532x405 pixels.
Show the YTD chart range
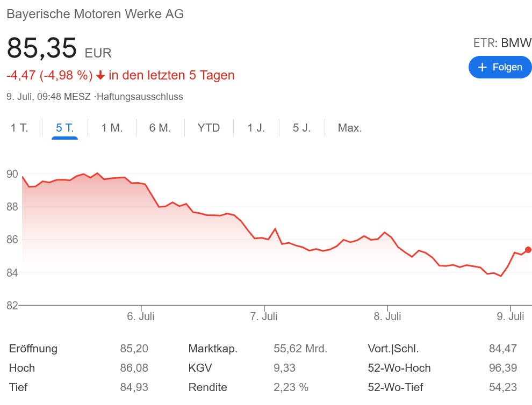(209, 128)
